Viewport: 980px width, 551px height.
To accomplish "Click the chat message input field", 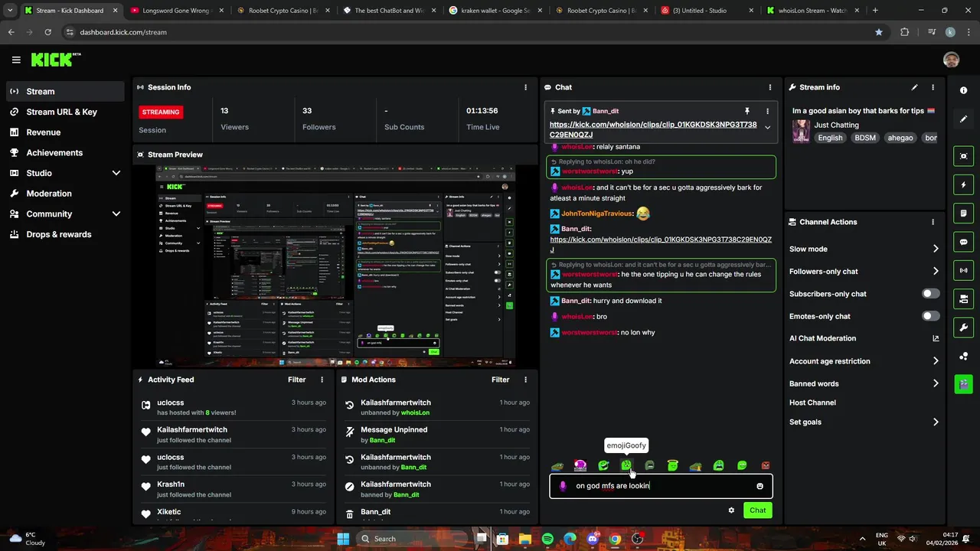I will [661, 486].
